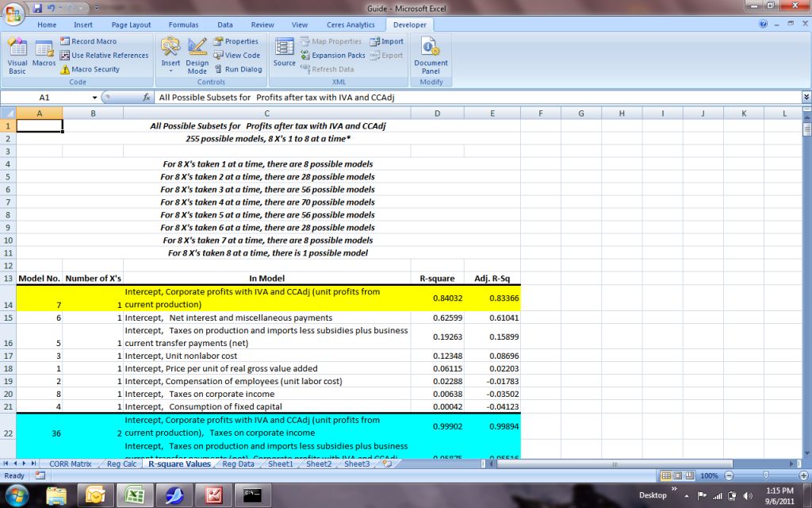Image resolution: width=812 pixels, height=508 pixels.
Task: Open the Formulas tab
Action: (183, 25)
